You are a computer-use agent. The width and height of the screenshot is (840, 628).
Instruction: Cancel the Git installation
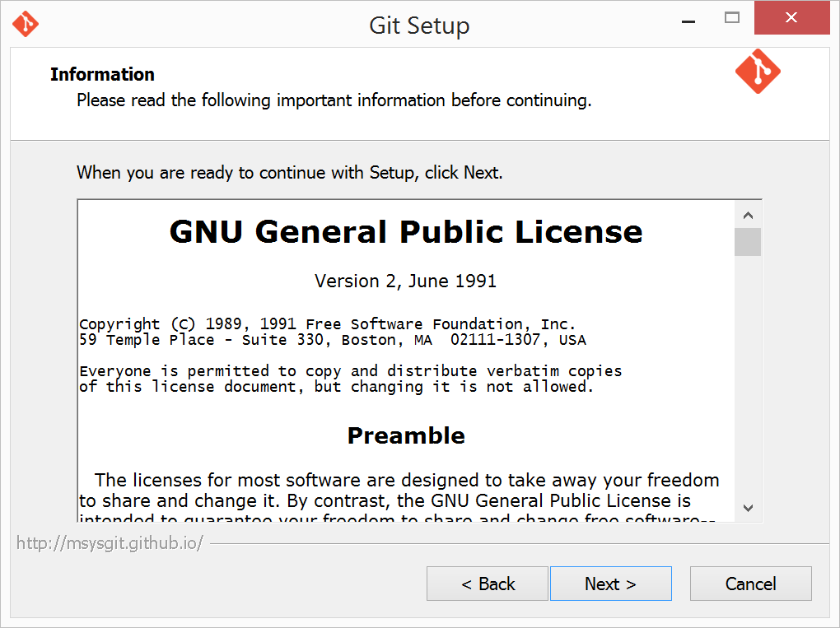tap(750, 584)
